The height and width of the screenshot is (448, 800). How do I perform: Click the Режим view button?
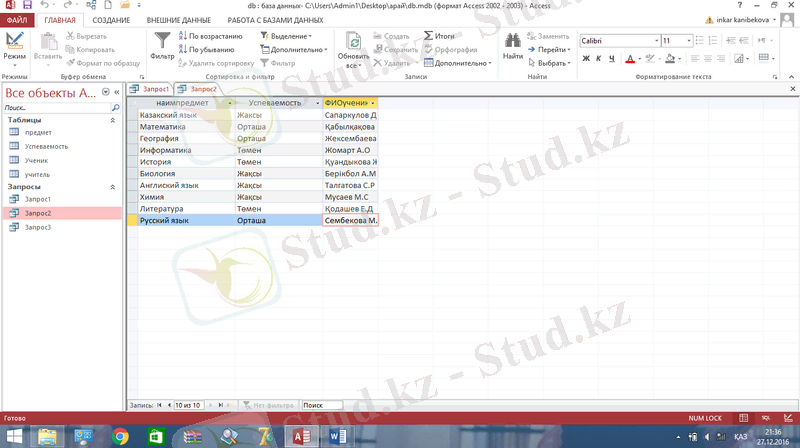coord(14,45)
